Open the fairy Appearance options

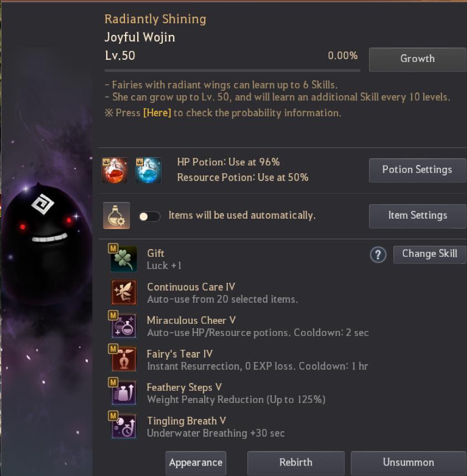tap(196, 463)
